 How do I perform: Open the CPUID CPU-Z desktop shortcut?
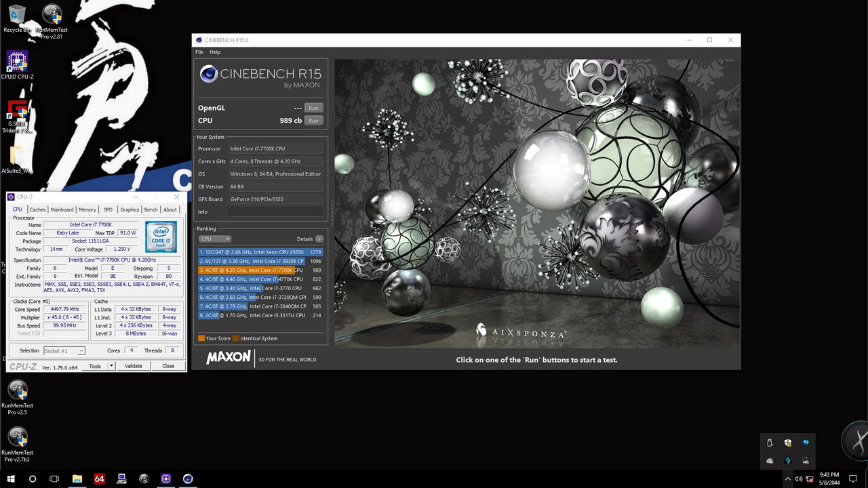coord(17,65)
